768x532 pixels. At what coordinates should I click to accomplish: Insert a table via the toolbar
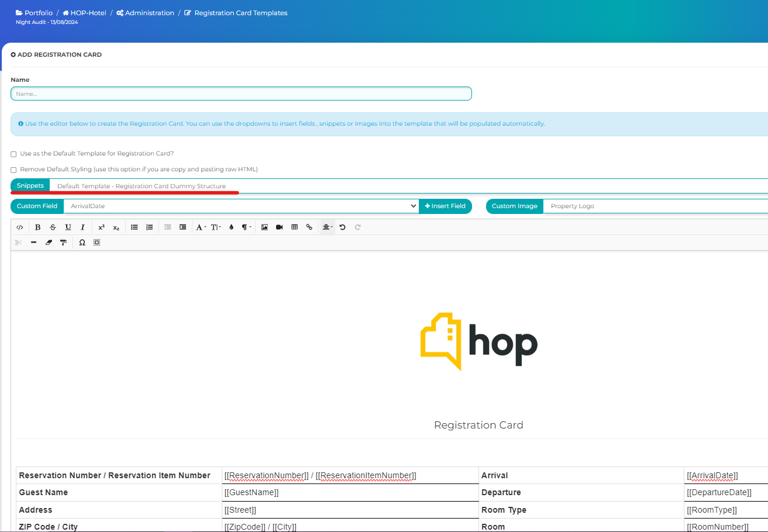(294, 227)
